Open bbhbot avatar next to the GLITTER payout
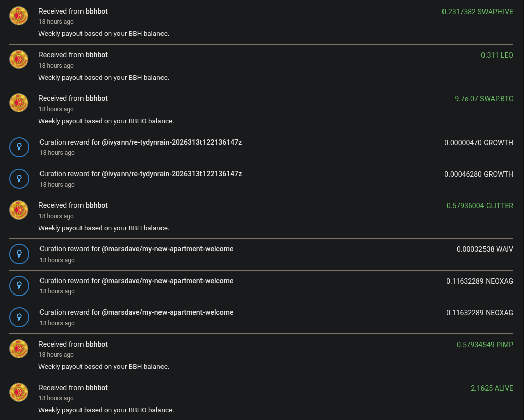 (19, 210)
